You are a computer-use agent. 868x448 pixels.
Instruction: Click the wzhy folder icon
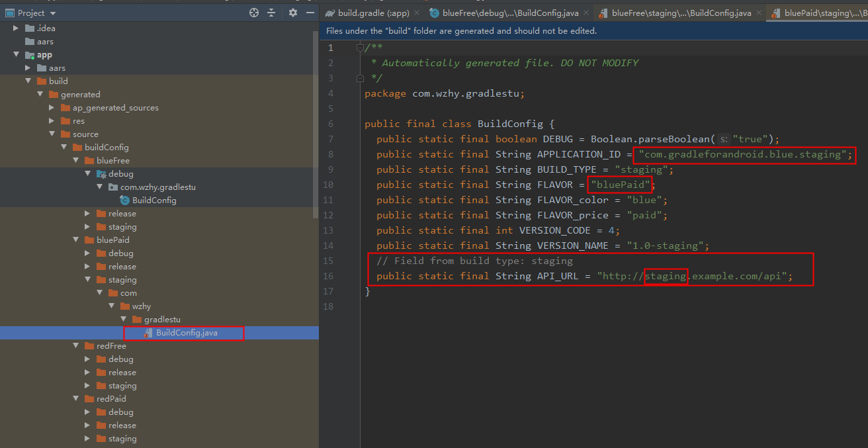(125, 306)
